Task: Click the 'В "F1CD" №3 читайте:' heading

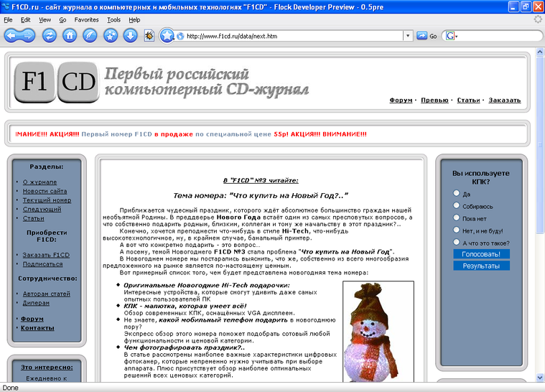Action: [261, 180]
